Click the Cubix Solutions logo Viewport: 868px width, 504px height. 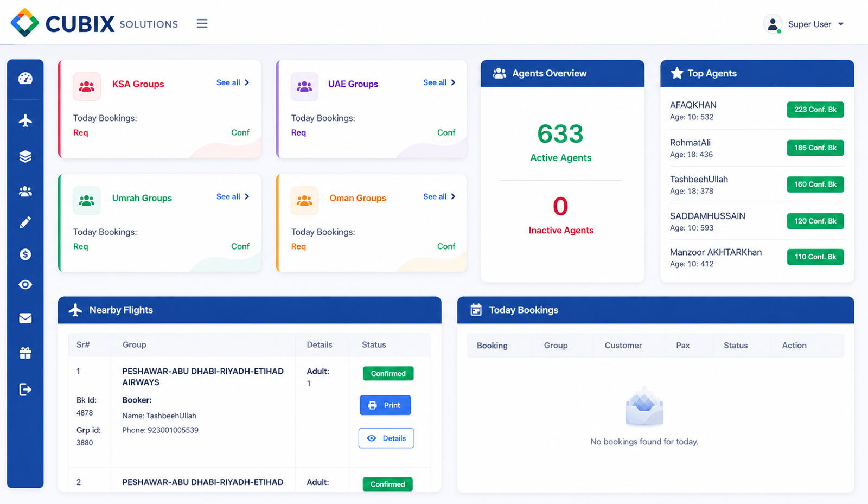point(94,23)
